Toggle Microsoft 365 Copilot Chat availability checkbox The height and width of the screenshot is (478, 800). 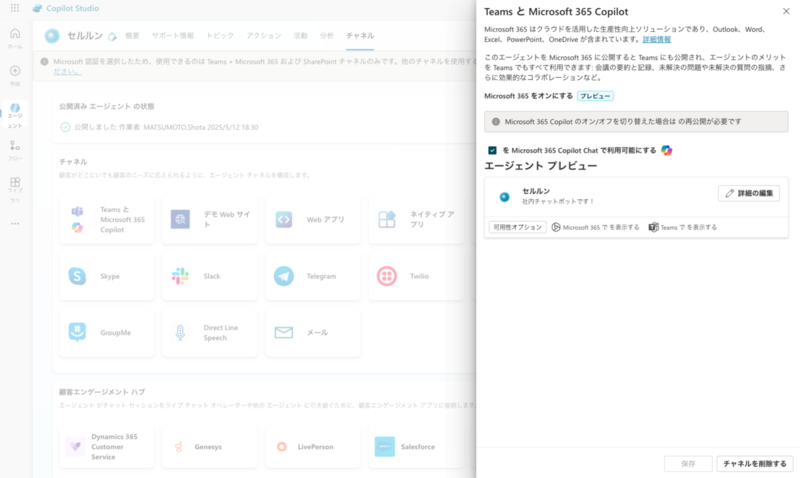tap(492, 150)
